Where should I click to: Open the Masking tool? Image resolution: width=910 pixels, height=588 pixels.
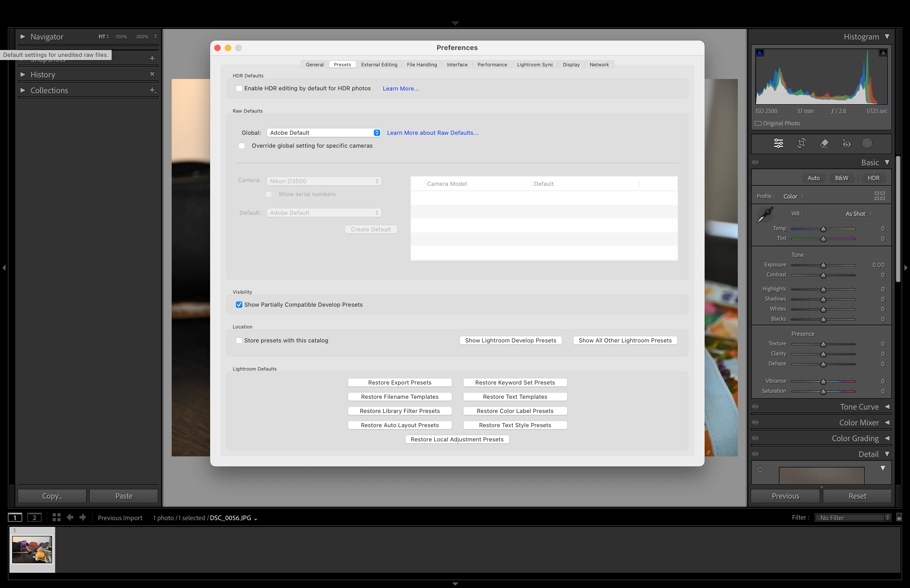(867, 143)
